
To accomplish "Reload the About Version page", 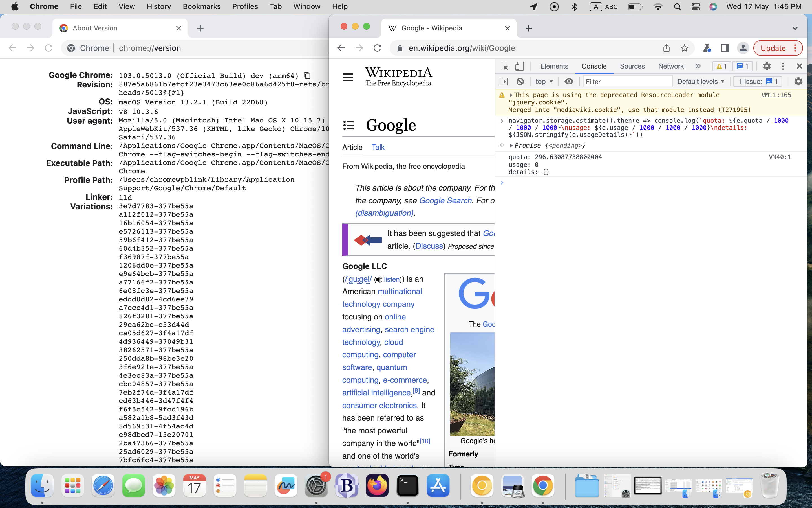I will tap(49, 48).
